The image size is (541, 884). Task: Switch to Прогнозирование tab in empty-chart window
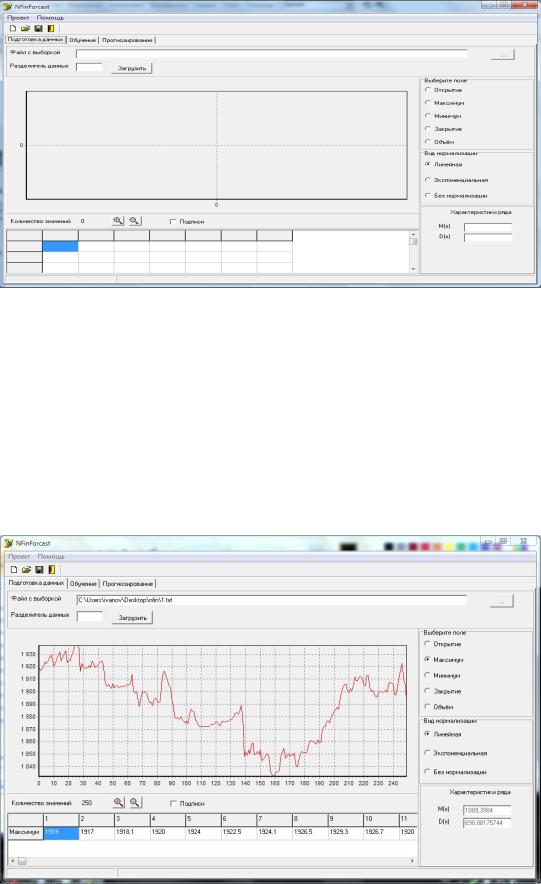(x=127, y=40)
